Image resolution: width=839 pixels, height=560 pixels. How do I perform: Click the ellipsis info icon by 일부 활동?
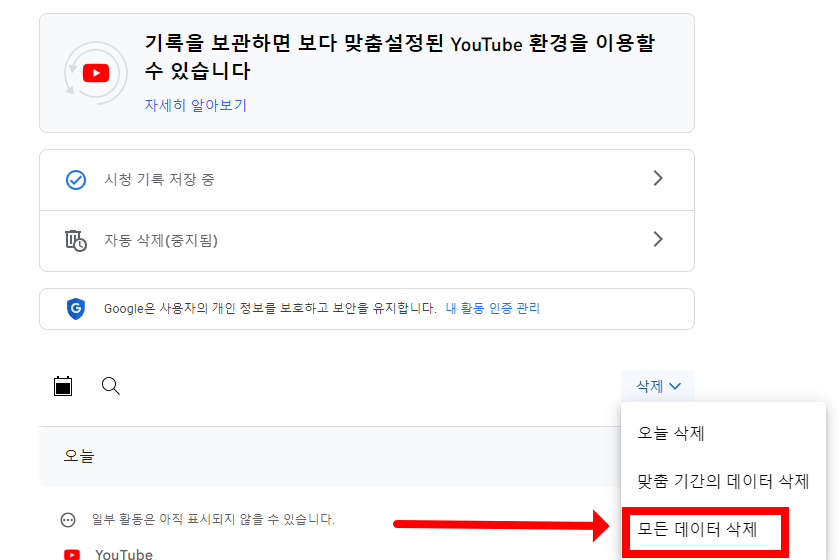68,520
